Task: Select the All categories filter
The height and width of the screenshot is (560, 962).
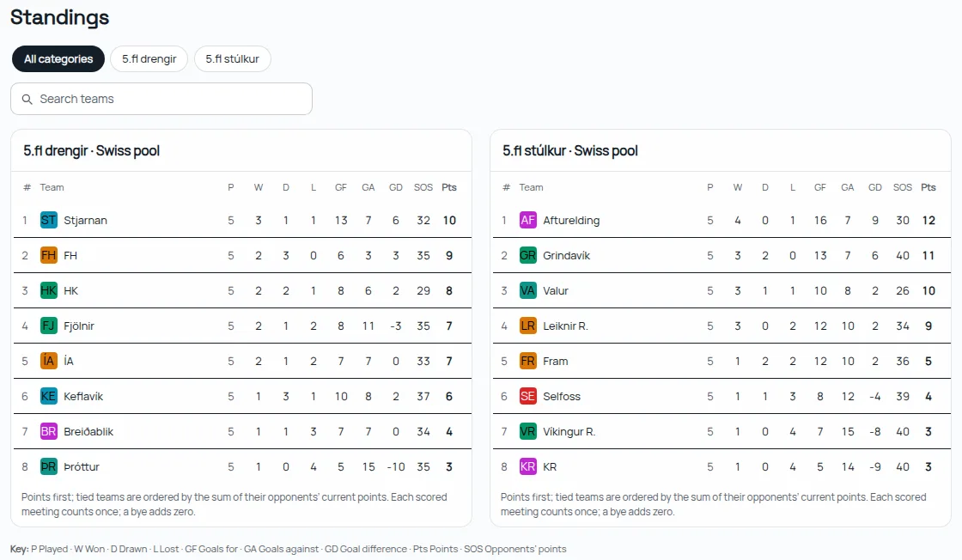Action: (x=58, y=59)
